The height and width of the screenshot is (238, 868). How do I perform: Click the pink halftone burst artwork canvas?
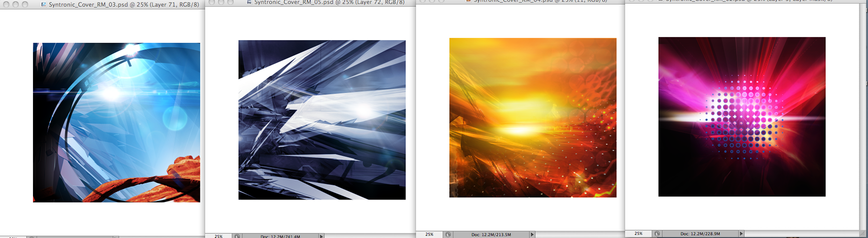pos(742,117)
